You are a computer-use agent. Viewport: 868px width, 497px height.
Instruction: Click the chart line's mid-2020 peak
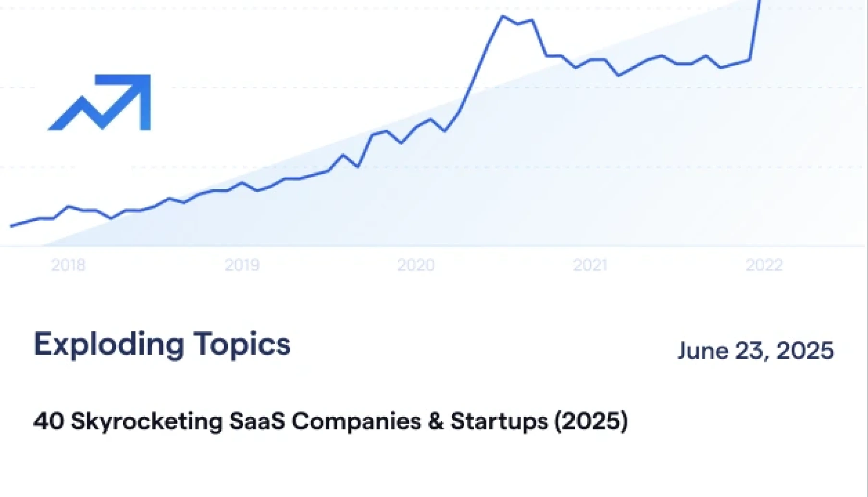coord(503,17)
